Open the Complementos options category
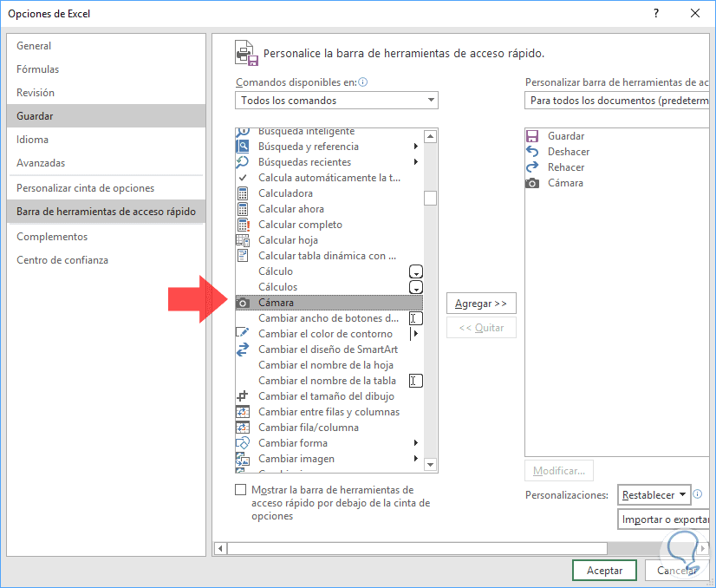This screenshot has width=716, height=588. point(107,236)
